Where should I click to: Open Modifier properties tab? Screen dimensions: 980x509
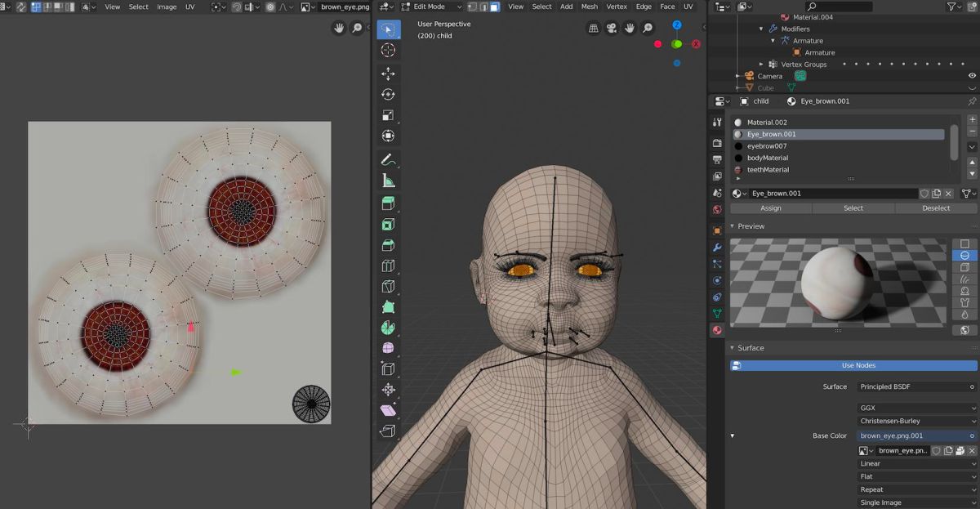(x=717, y=248)
